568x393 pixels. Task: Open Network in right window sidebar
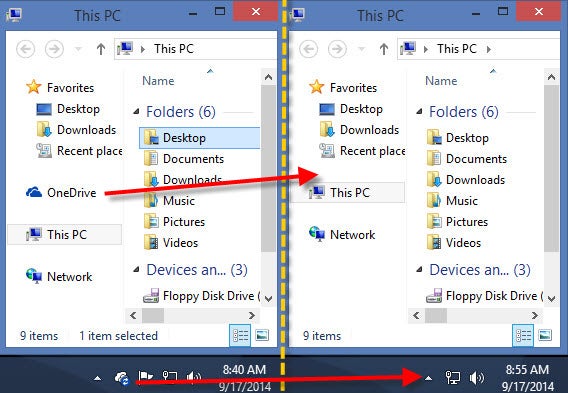coord(342,234)
